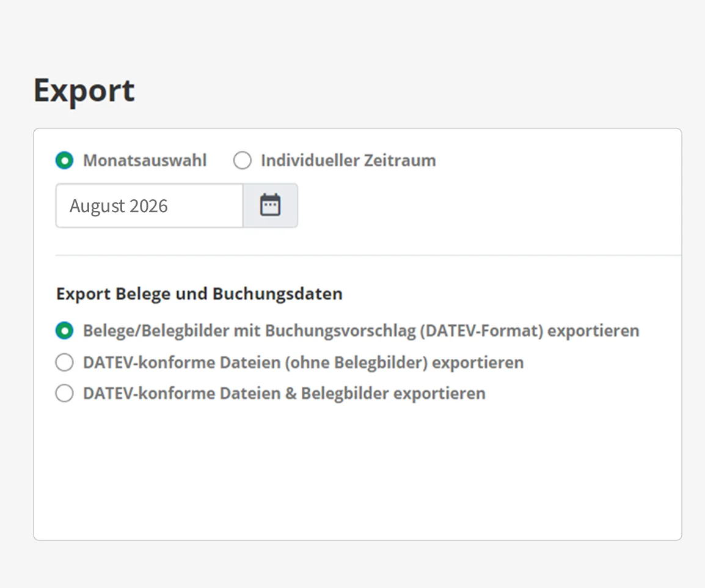Click label text DATEV-konforme Dateien & Belegbilder exportieren
Screen dimensions: 705x588
[x=284, y=393]
